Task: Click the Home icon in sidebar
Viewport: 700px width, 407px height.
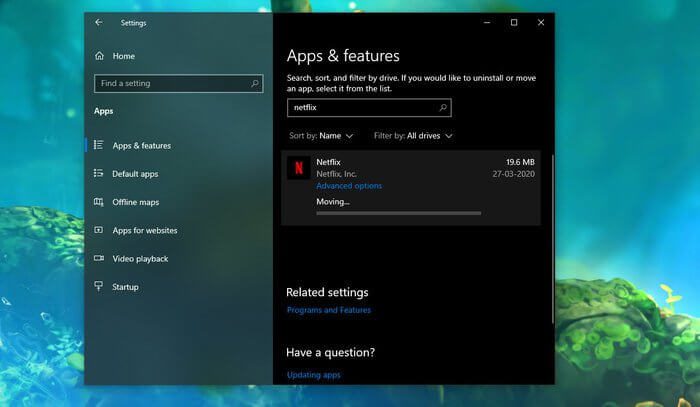Action: click(99, 56)
